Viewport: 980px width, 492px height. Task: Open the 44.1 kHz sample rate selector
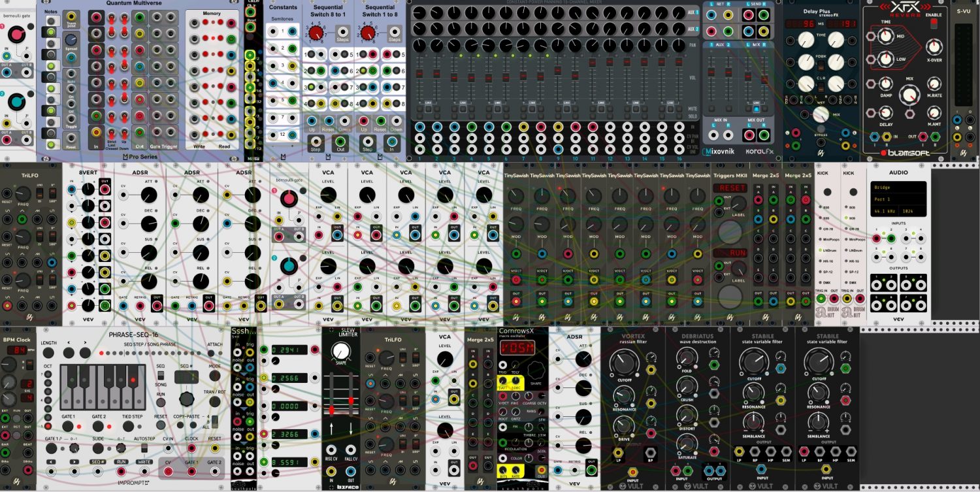coord(885,212)
